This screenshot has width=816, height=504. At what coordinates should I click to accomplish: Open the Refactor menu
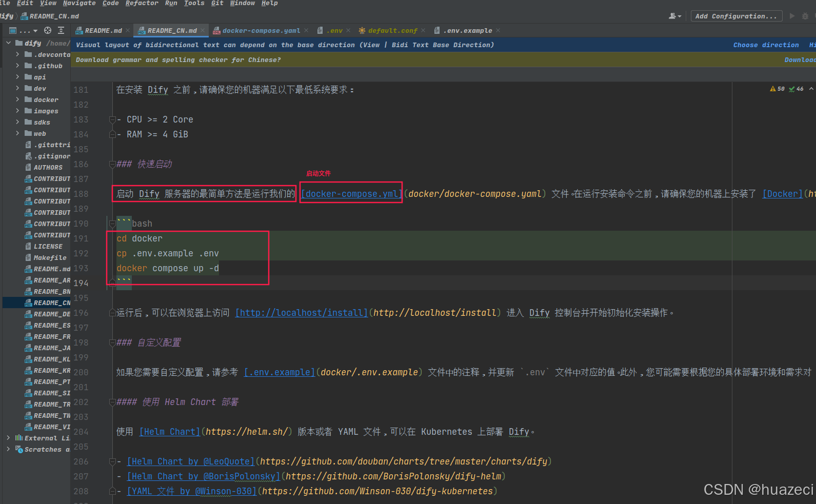[142, 3]
